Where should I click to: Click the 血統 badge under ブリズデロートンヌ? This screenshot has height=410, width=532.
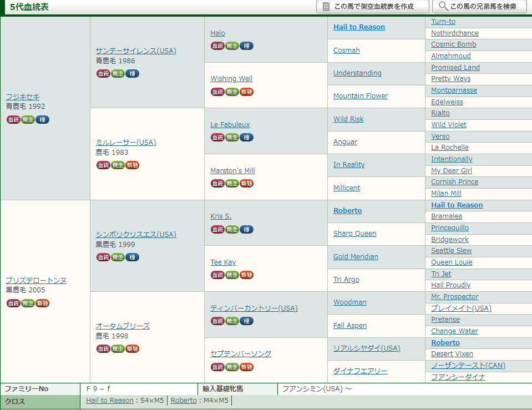click(x=13, y=303)
